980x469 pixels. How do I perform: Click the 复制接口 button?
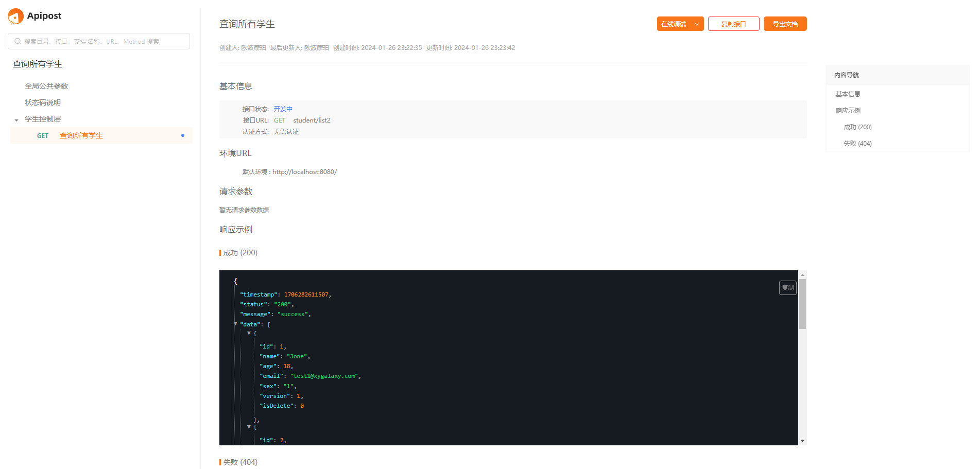733,24
